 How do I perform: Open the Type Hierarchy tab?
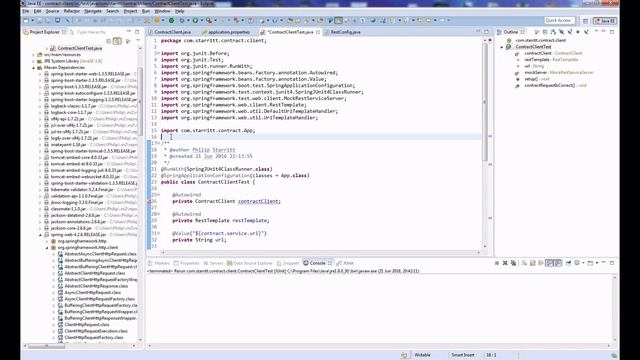click(88, 32)
